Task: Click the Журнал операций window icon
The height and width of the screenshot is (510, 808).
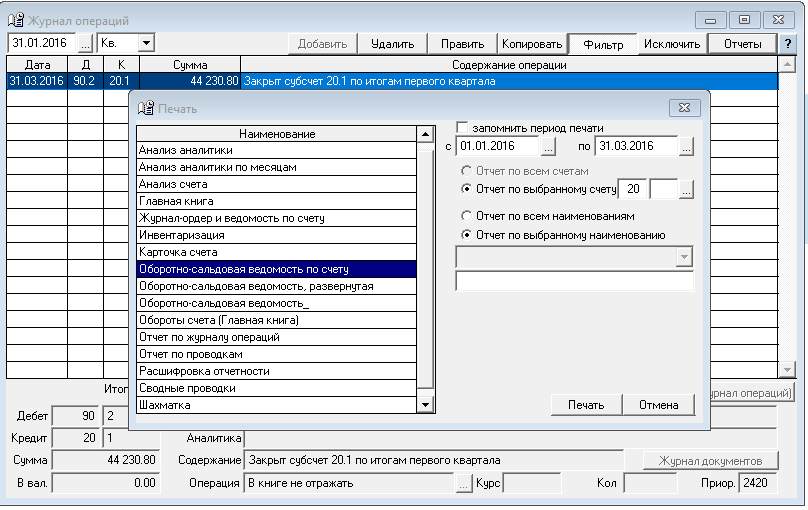Action: (x=15, y=20)
